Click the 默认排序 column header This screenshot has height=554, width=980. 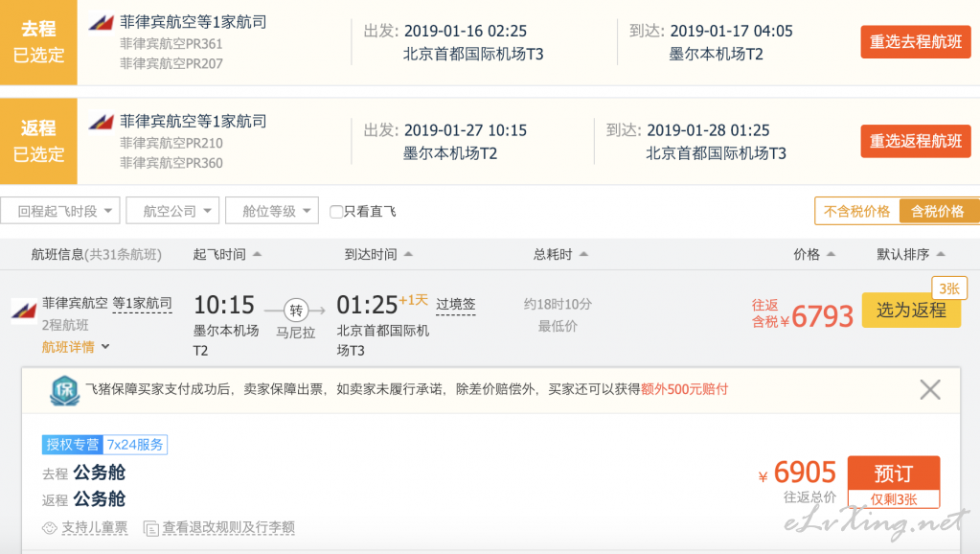pos(902,255)
